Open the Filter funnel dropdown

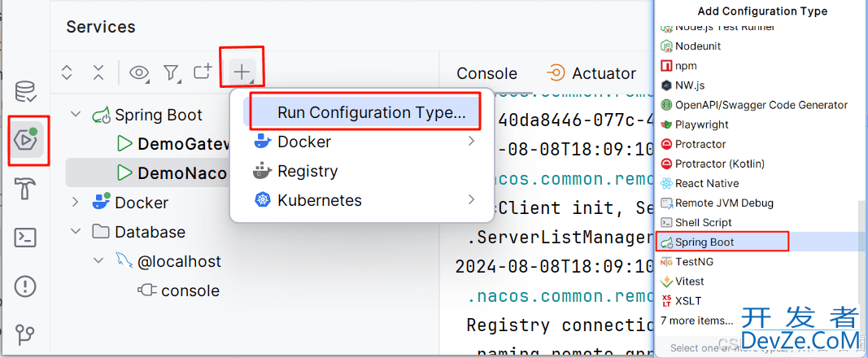tap(172, 72)
